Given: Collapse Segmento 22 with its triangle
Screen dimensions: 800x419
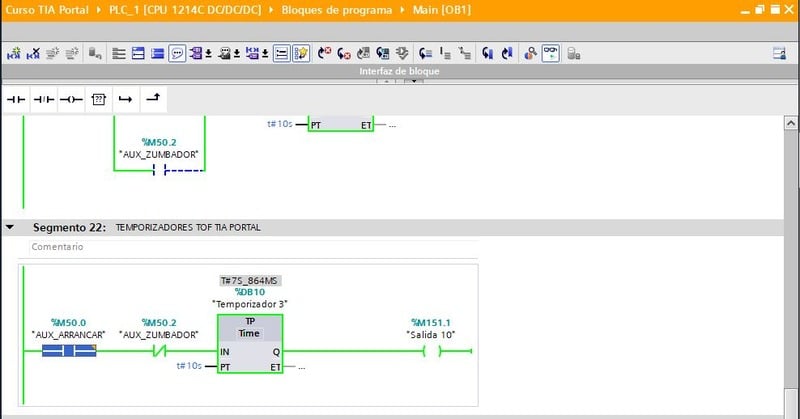Looking at the screenshot, I should (10, 227).
